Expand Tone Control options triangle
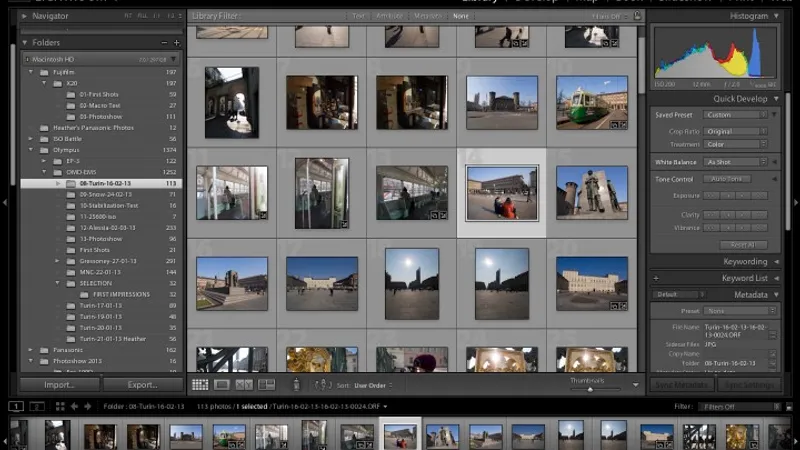Image resolution: width=800 pixels, height=450 pixels. pos(774,179)
